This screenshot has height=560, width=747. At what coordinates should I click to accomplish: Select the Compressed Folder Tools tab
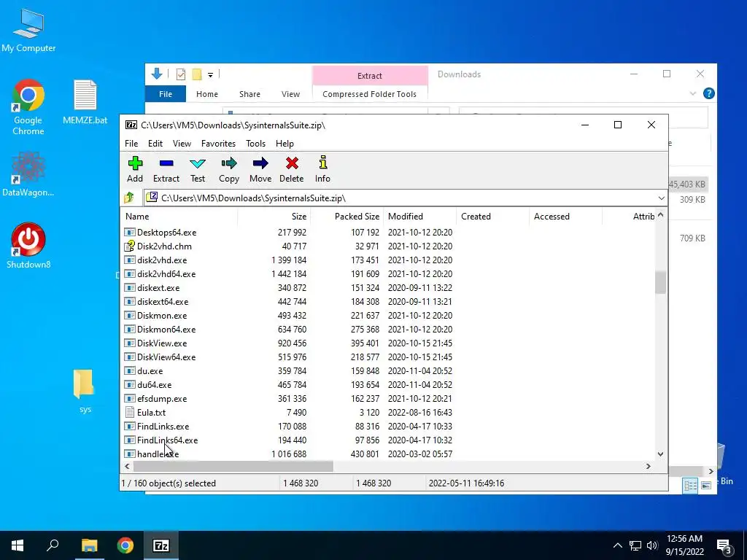pyautogui.click(x=369, y=94)
